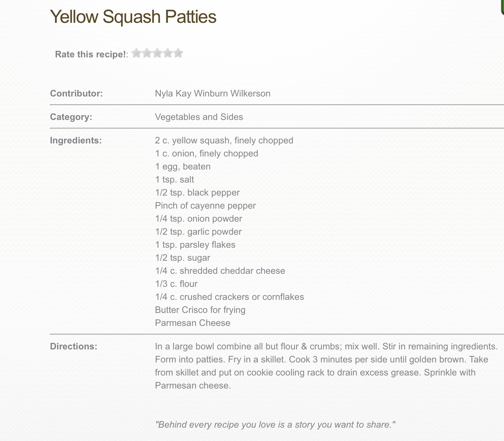Open the Vegetables and Sides category
The width and height of the screenshot is (504, 441).
tap(199, 117)
